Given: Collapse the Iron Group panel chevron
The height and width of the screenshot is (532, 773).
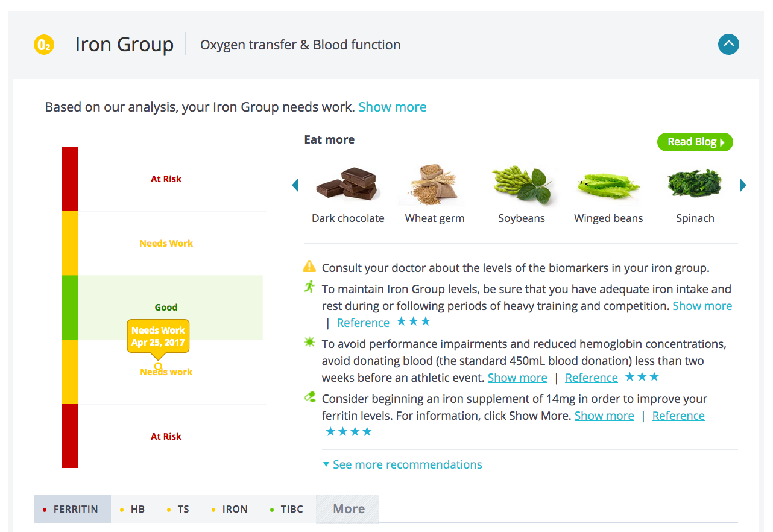Looking at the screenshot, I should coord(728,44).
